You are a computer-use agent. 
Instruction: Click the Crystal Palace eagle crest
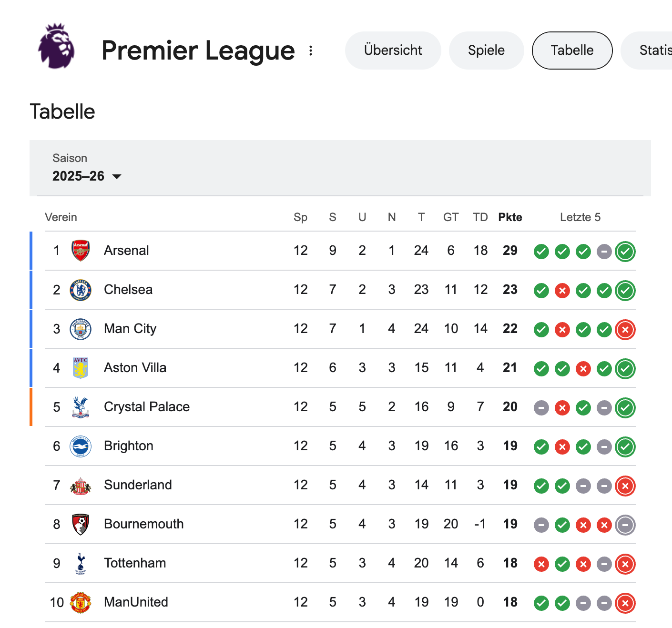click(81, 407)
